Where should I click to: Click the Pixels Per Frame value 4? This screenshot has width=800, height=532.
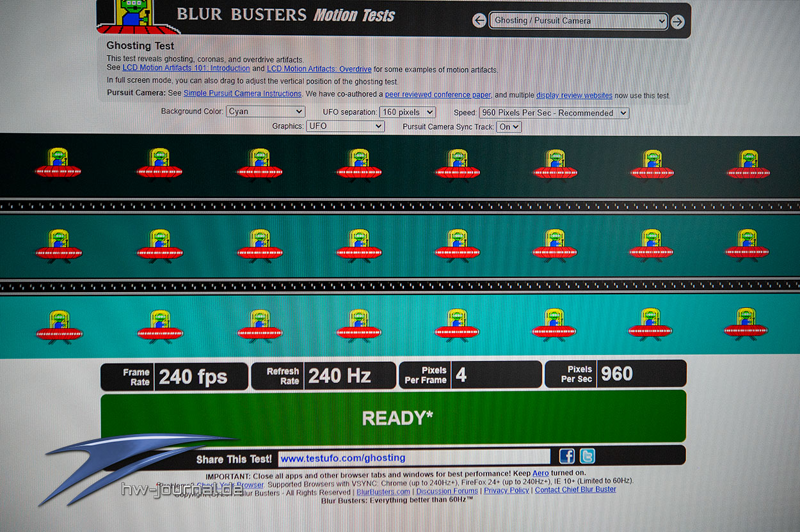[x=461, y=375]
